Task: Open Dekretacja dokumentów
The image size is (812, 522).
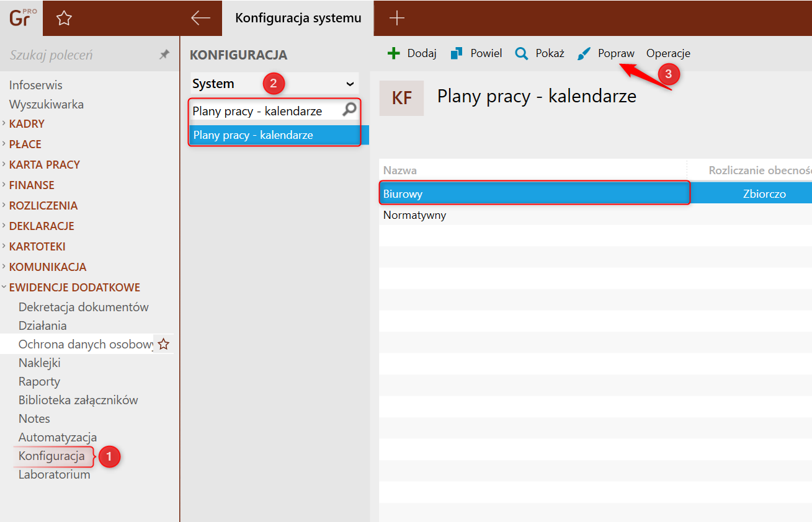Action: tap(84, 307)
